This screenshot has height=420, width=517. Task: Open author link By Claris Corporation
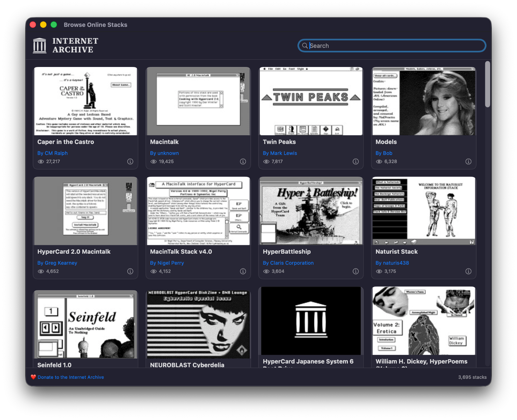pos(288,263)
